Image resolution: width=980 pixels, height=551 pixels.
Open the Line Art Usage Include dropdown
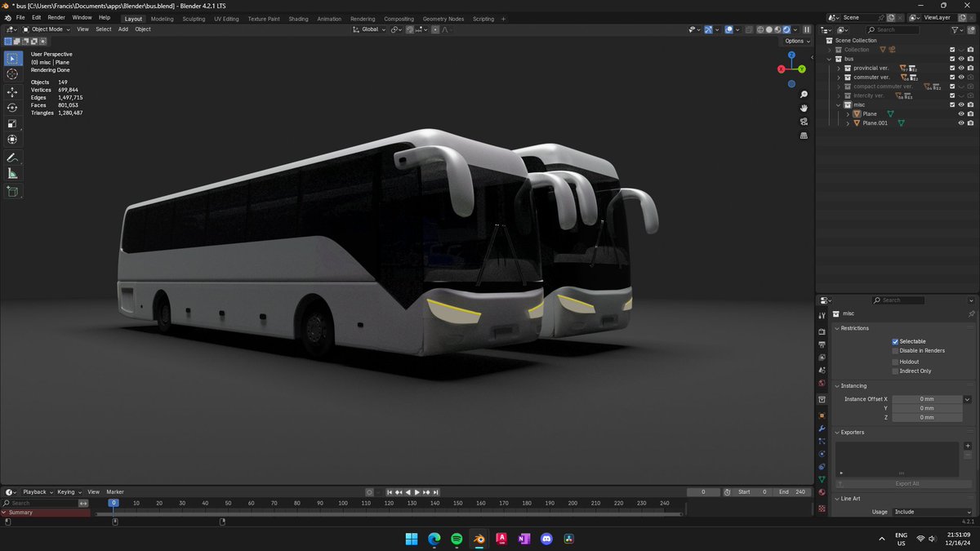coord(933,512)
